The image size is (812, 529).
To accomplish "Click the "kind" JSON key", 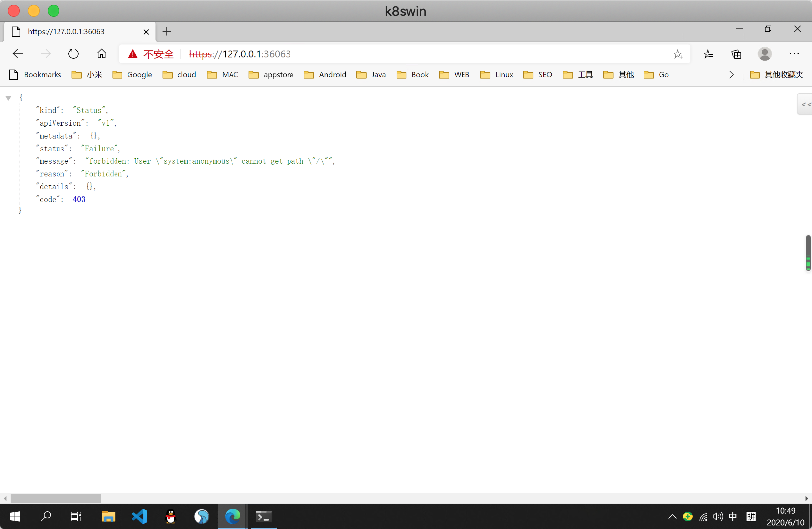I will [48, 110].
